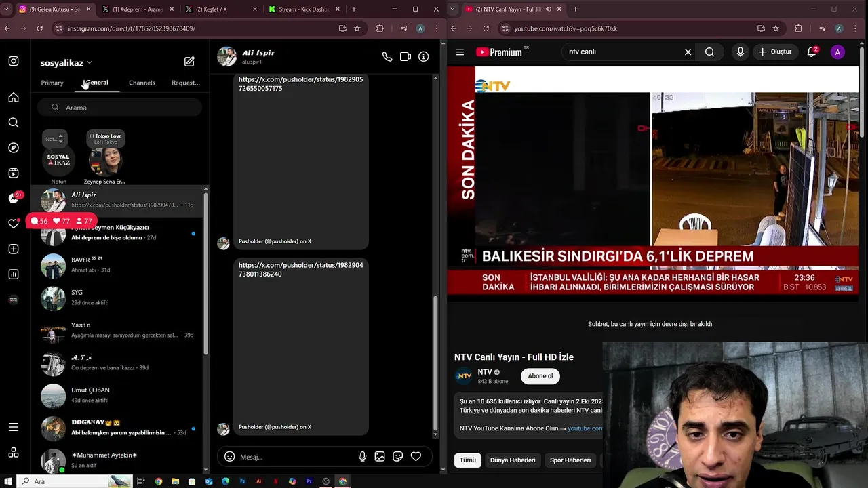Screen dimensions: 868x488
Task: Open Instagram notifications heart icon in sidebar
Action: tap(14, 224)
